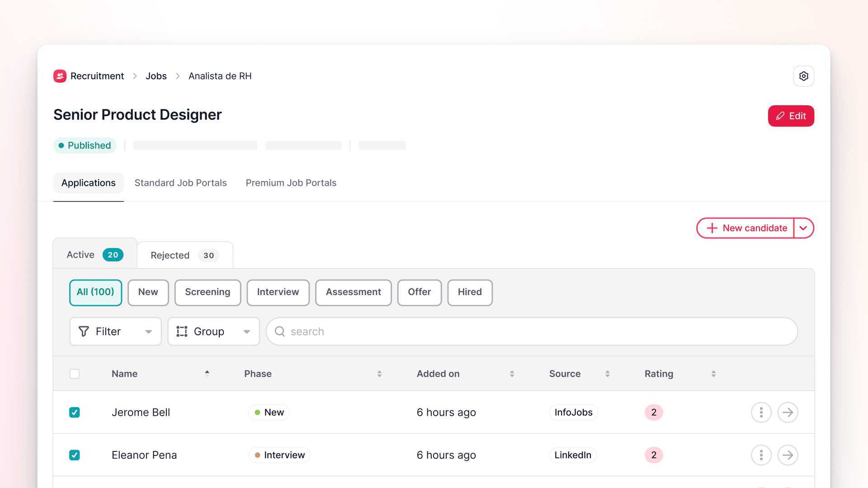This screenshot has height=488, width=868.
Task: Open the Premium Job Portals tab
Action: tap(291, 183)
